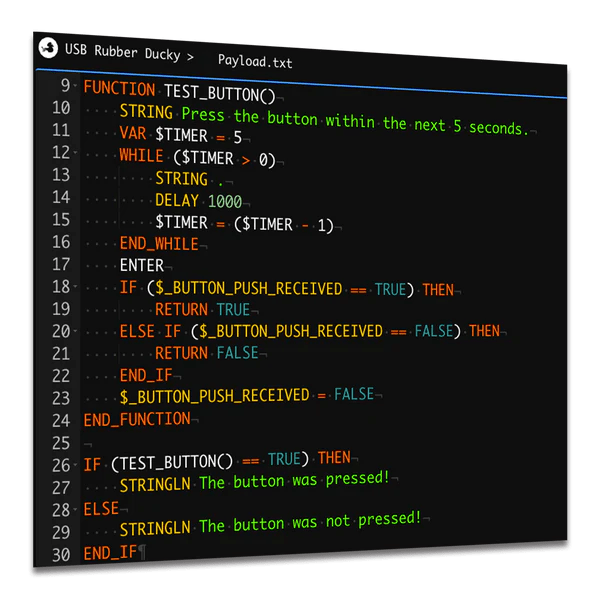Click $_BUTTON_PUSH_RECEIVED on line 23
600x600 pixels.
(x=215, y=396)
